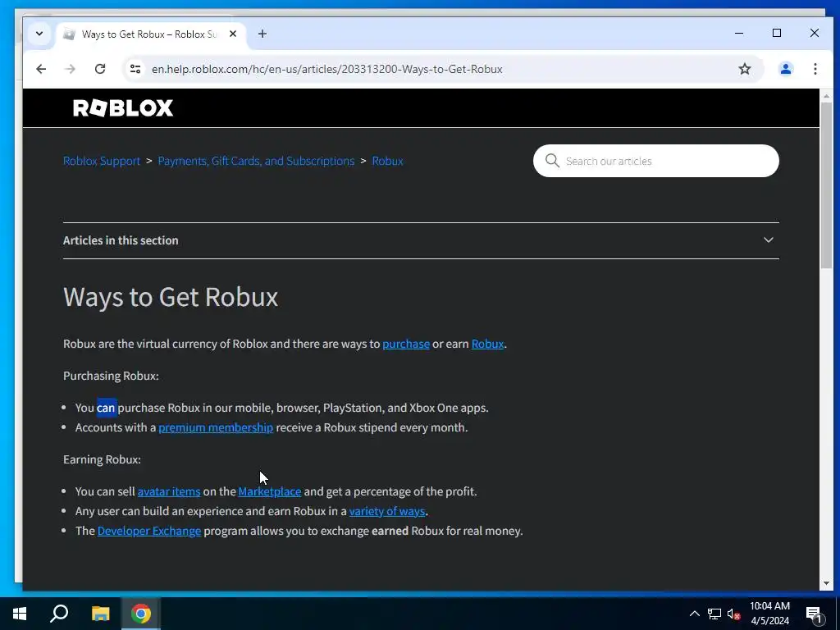This screenshot has width=840, height=630.
Task: Reload the page with refresh icon
Action: (x=99, y=69)
